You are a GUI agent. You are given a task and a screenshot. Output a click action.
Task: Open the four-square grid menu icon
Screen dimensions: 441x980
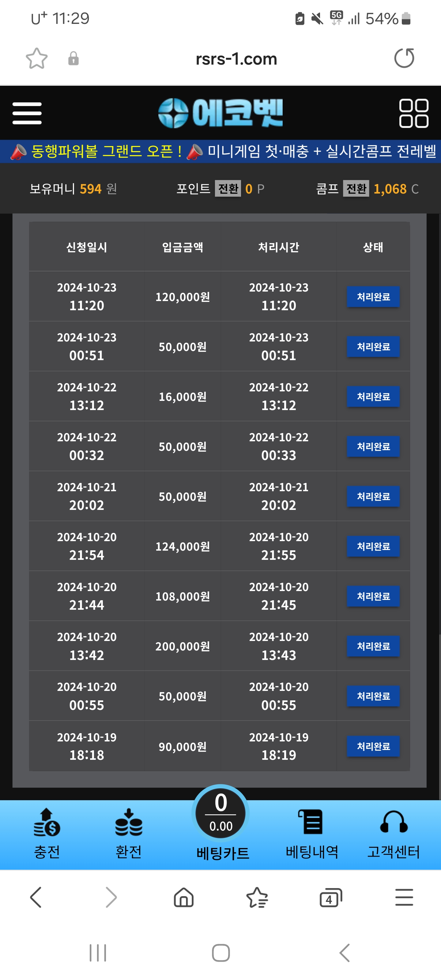[x=414, y=113]
